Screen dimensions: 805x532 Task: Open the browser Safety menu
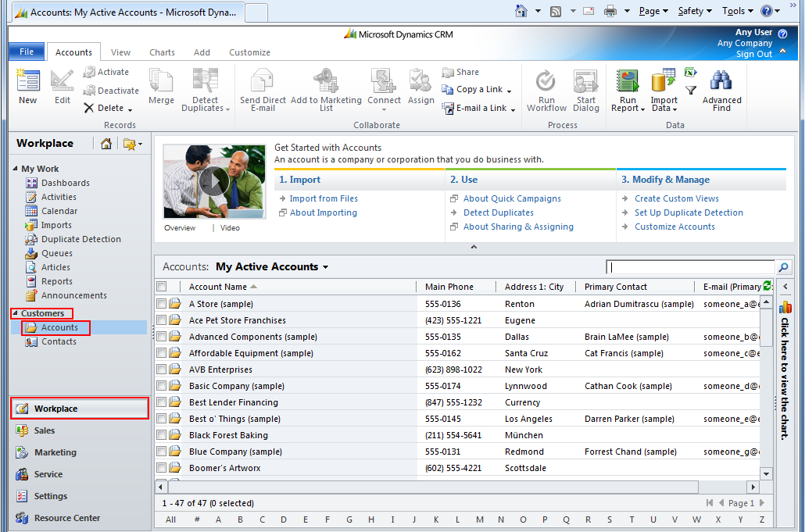coord(695,11)
